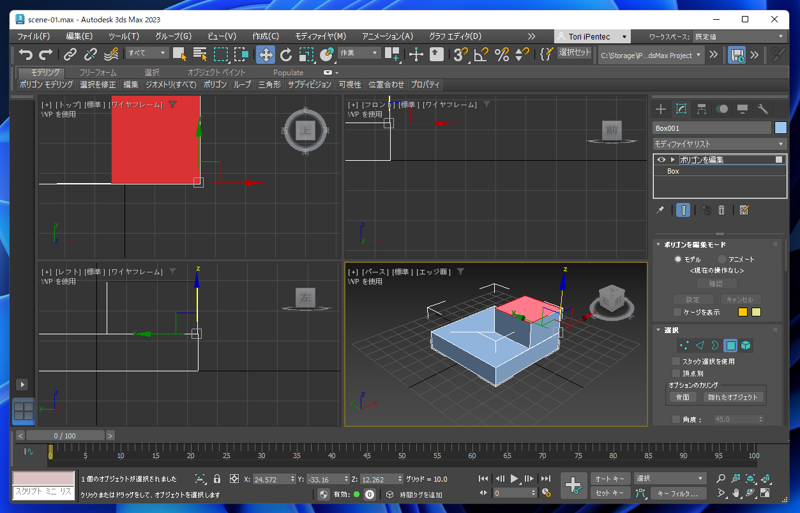Activate the Select Object arrow tool

tap(180, 54)
